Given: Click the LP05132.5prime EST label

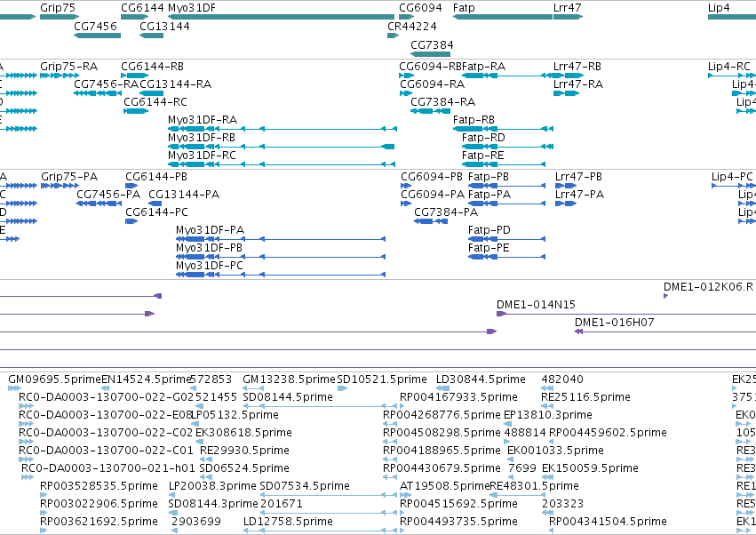Looking at the screenshot, I should (x=235, y=415).
